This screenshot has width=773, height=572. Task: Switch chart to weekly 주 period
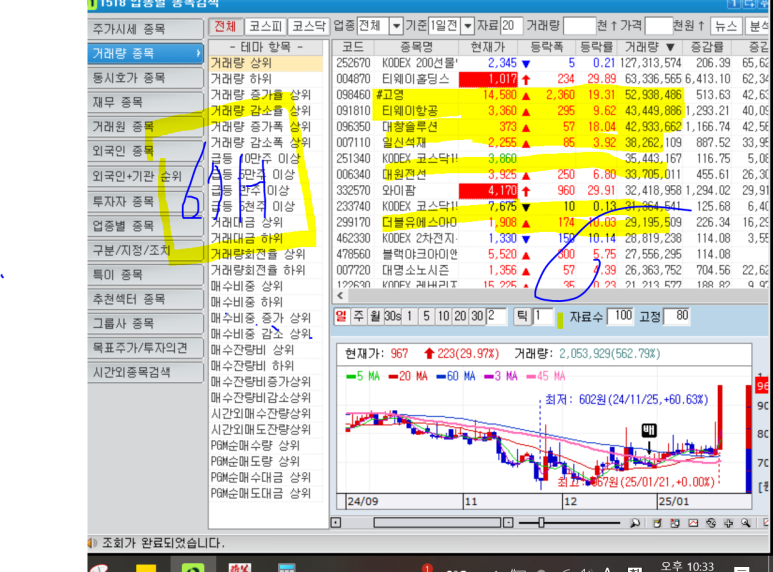click(358, 316)
